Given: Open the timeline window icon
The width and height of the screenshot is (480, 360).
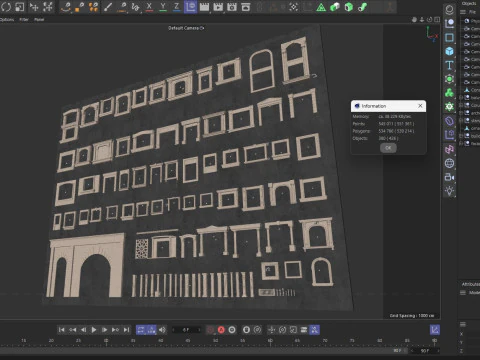Looking at the screenshot, I should (435, 330).
